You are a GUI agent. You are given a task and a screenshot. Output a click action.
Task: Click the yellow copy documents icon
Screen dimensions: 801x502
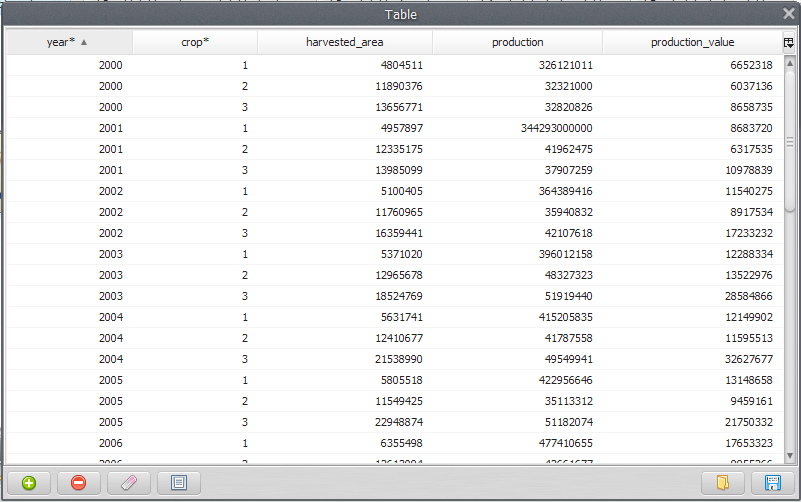pyautogui.click(x=723, y=483)
